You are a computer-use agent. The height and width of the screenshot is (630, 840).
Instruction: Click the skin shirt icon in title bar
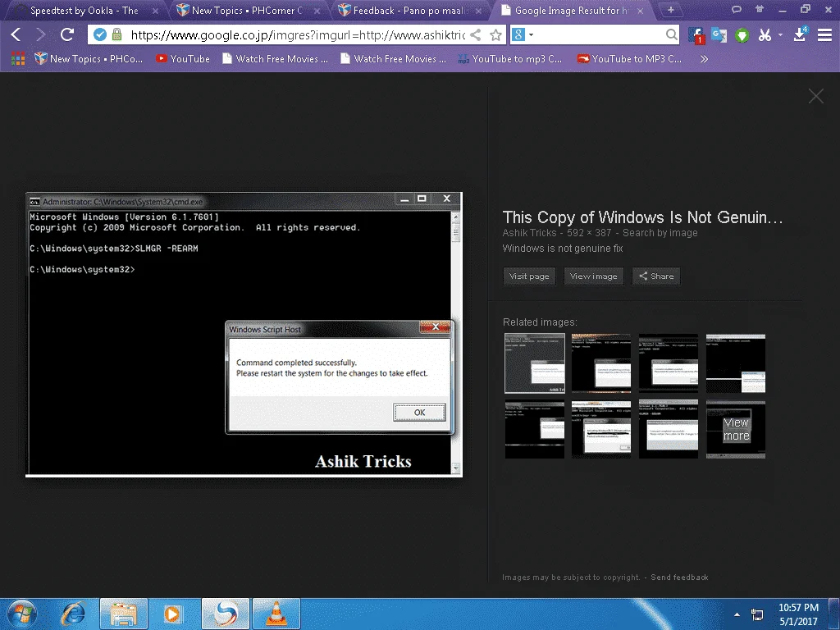(759, 9)
